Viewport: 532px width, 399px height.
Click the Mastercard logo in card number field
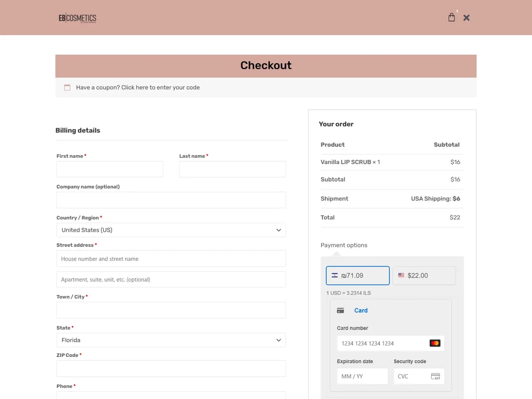435,343
